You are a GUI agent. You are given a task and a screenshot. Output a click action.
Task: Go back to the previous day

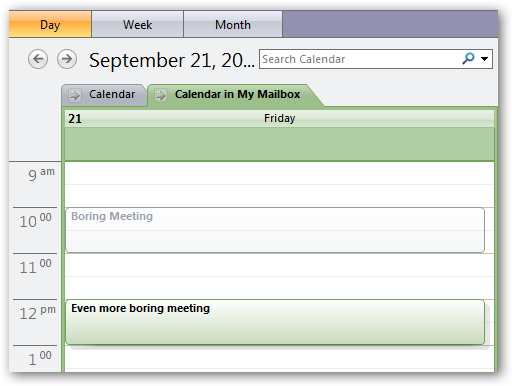tap(38, 59)
